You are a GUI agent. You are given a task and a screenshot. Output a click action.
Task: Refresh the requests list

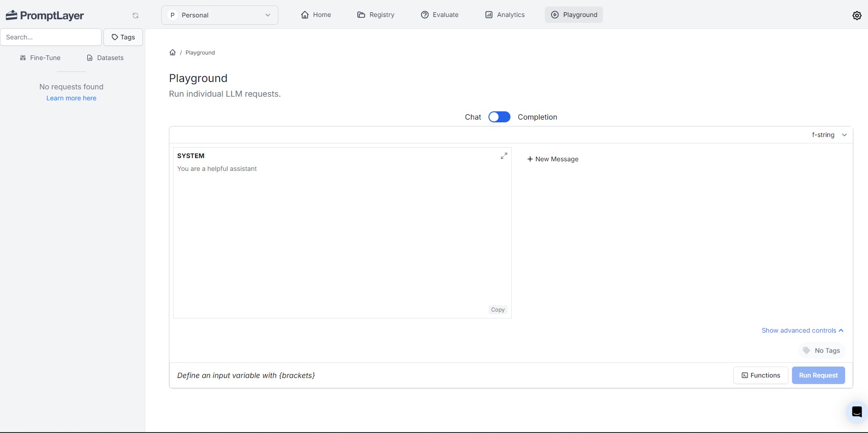pyautogui.click(x=136, y=16)
